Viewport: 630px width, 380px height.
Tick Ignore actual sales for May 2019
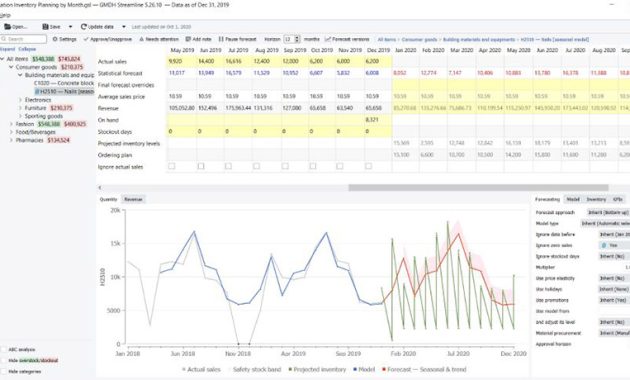tap(172, 166)
